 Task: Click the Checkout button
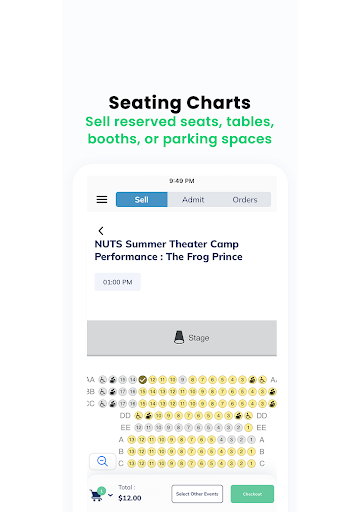click(x=252, y=494)
